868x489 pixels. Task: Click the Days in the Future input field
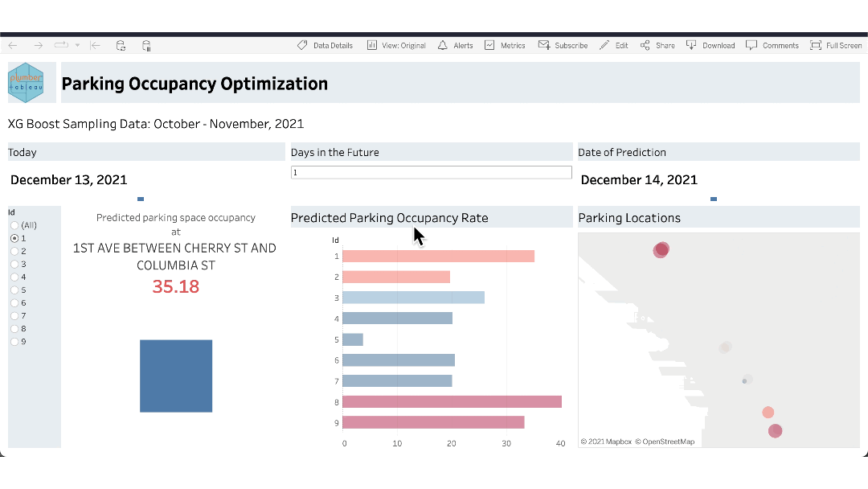(x=431, y=172)
